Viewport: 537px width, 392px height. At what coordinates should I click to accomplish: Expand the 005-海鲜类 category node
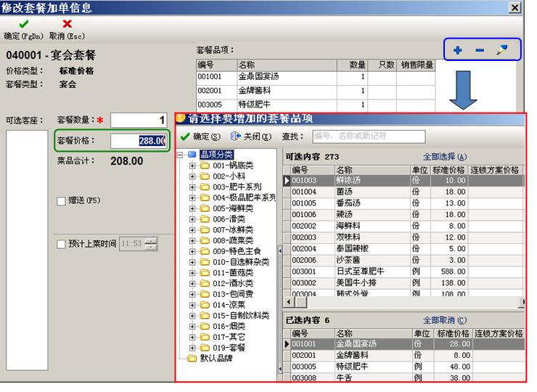(x=192, y=208)
